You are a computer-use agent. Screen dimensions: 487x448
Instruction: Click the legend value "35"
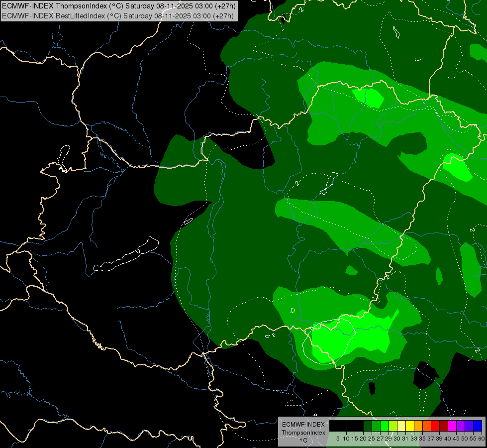point(422,439)
